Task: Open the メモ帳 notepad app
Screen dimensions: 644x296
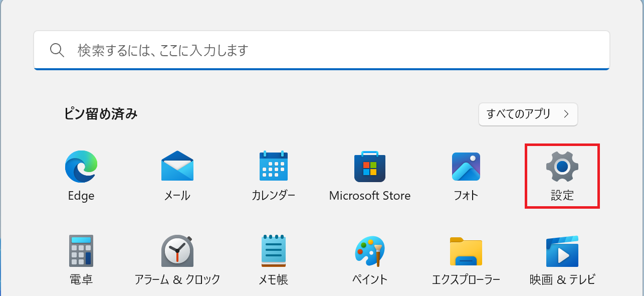Action: point(274,251)
